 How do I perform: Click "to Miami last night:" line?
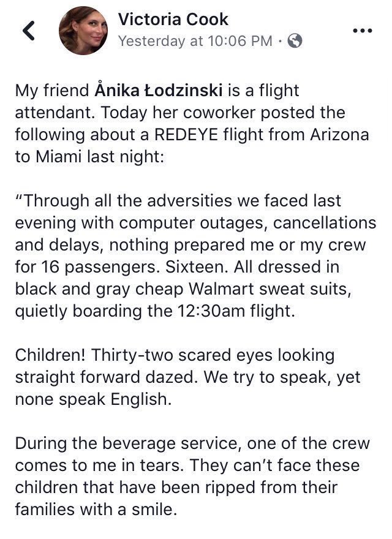[x=90, y=157]
